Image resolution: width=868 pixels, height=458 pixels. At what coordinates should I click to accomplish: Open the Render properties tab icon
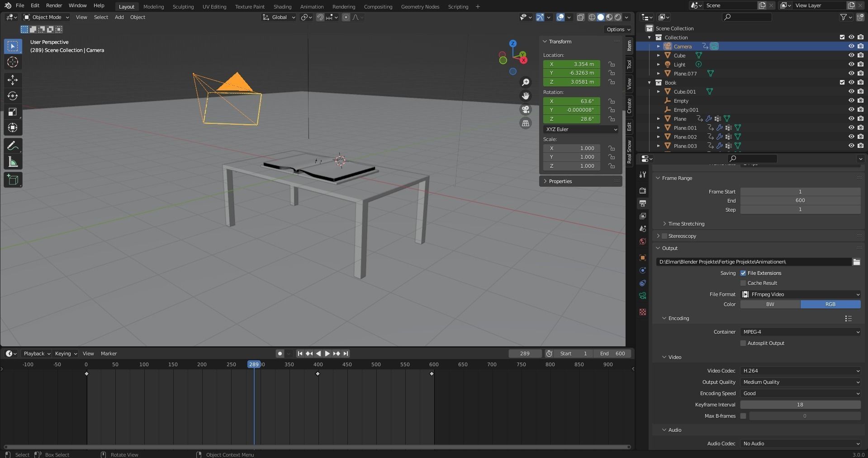(643, 191)
